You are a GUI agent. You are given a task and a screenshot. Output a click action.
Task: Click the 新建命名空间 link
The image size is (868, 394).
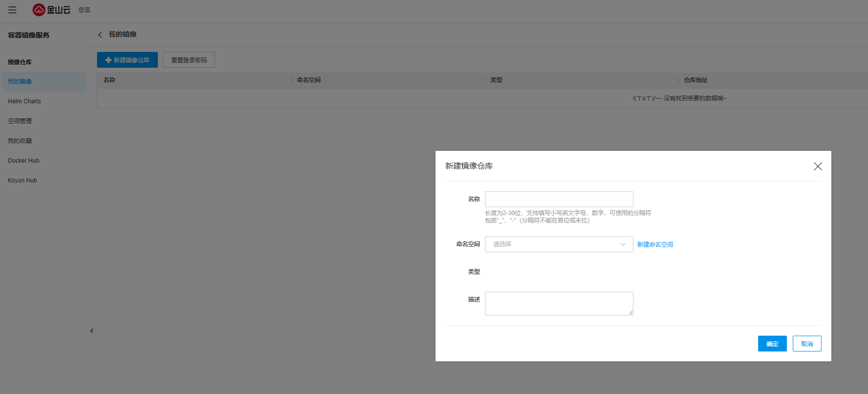(x=655, y=245)
